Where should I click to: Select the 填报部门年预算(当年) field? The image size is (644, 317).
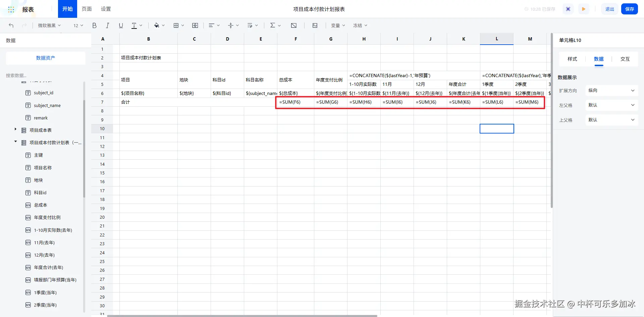click(55, 280)
